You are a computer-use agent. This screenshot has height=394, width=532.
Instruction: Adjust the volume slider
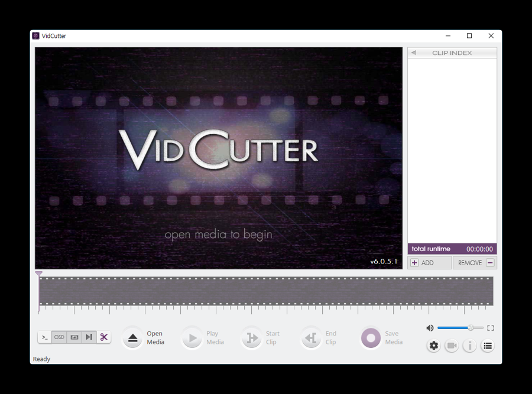[460, 328]
